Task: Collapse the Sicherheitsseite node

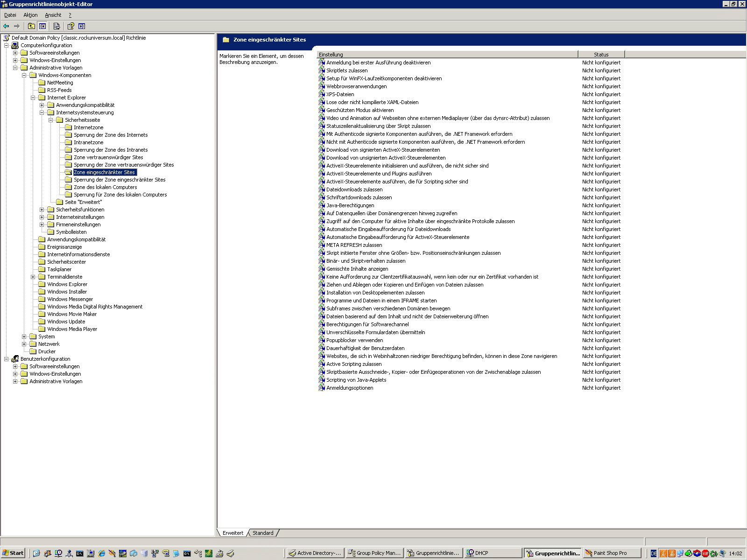Action: [50, 120]
